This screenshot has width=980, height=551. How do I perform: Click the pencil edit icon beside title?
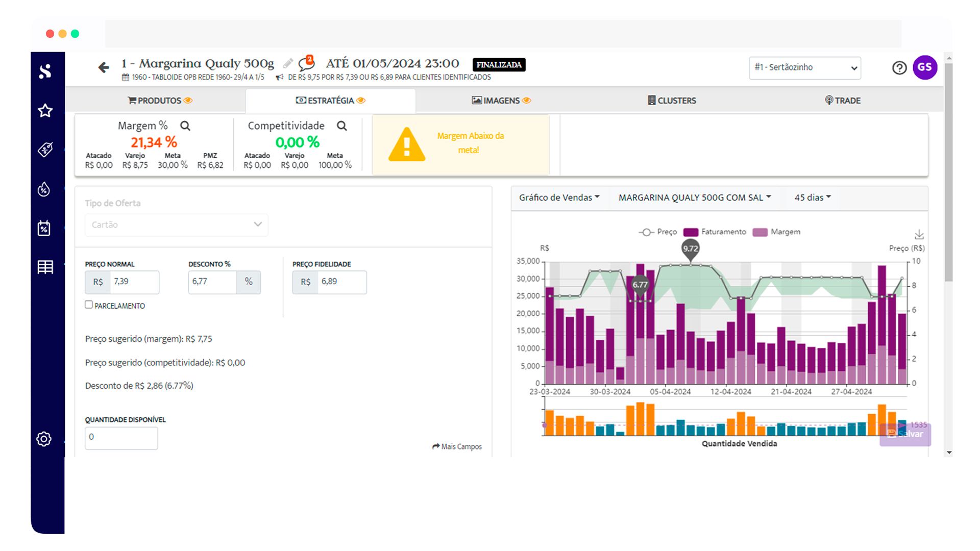pos(288,63)
